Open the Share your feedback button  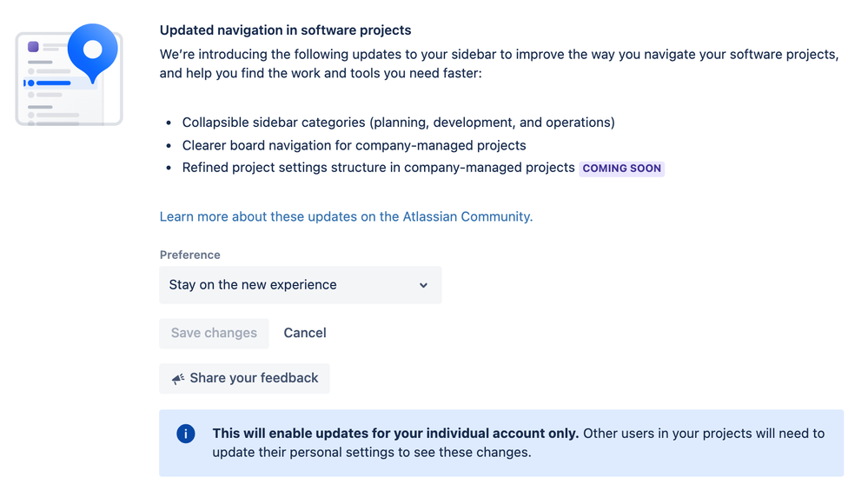244,379
